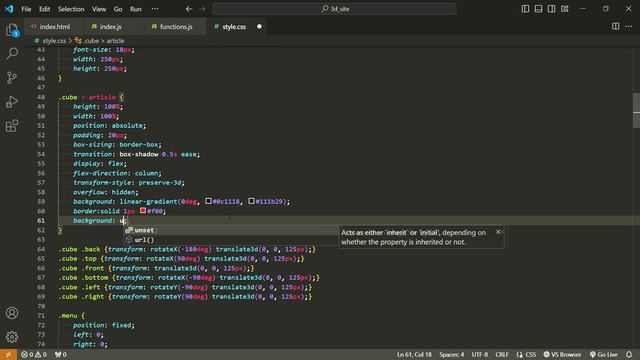This screenshot has width=640, height=360.
Task: Go back with the navigation arrow
Action: pyautogui.click(x=189, y=9)
